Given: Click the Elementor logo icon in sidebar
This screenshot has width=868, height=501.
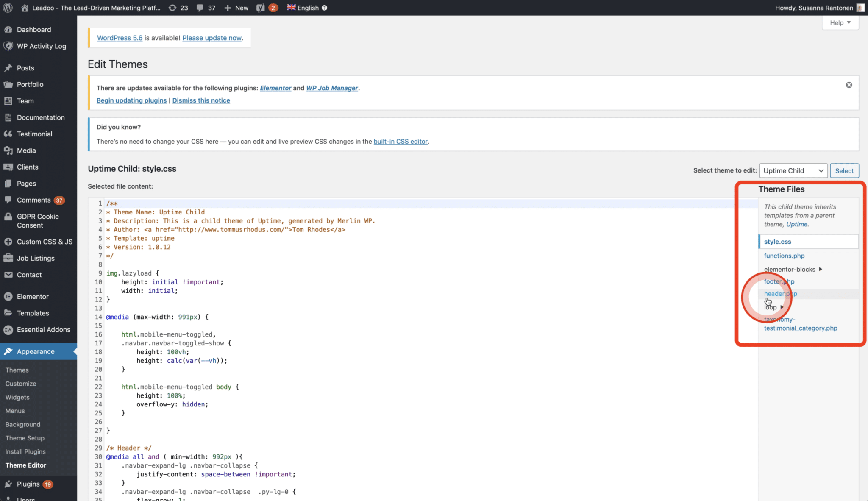Looking at the screenshot, I should (8, 296).
